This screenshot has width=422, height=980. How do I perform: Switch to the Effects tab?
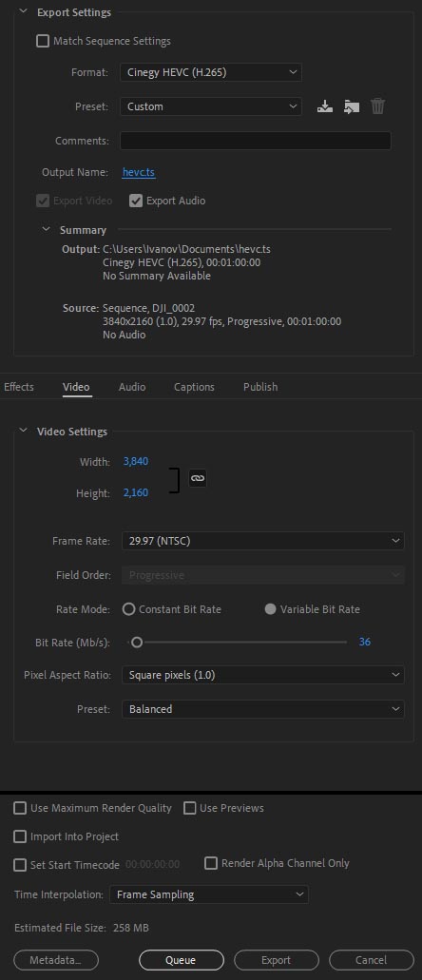coord(19,387)
